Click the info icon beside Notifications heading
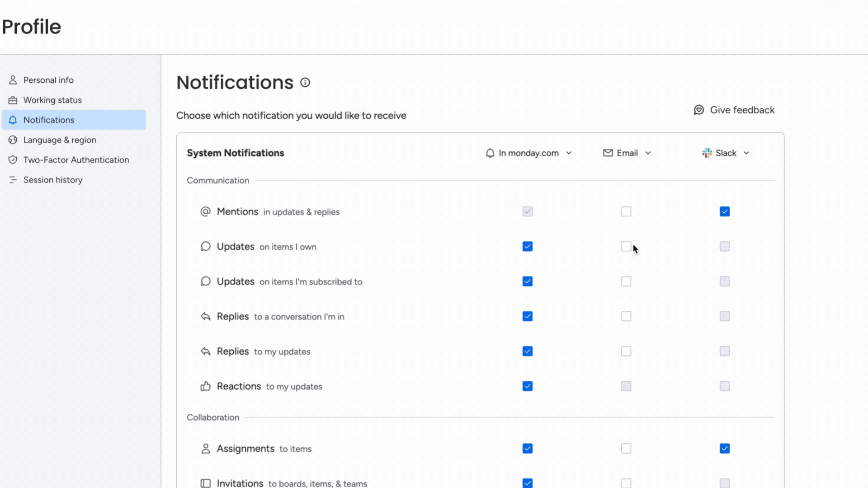This screenshot has width=868, height=488. (305, 82)
